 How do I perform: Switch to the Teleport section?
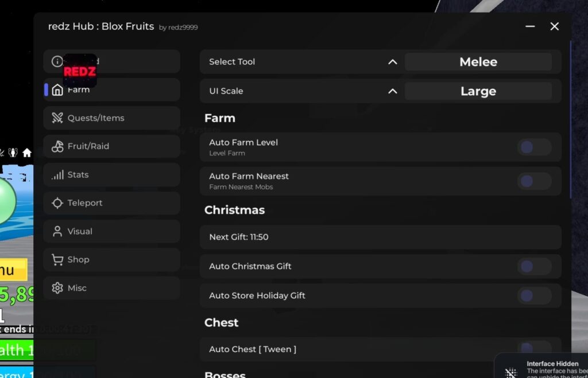tap(85, 203)
